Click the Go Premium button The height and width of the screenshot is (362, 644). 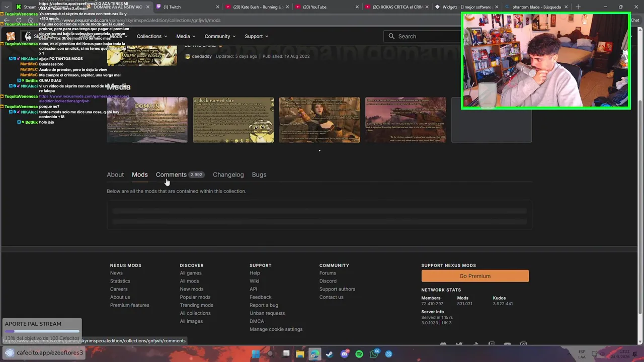coord(475,276)
